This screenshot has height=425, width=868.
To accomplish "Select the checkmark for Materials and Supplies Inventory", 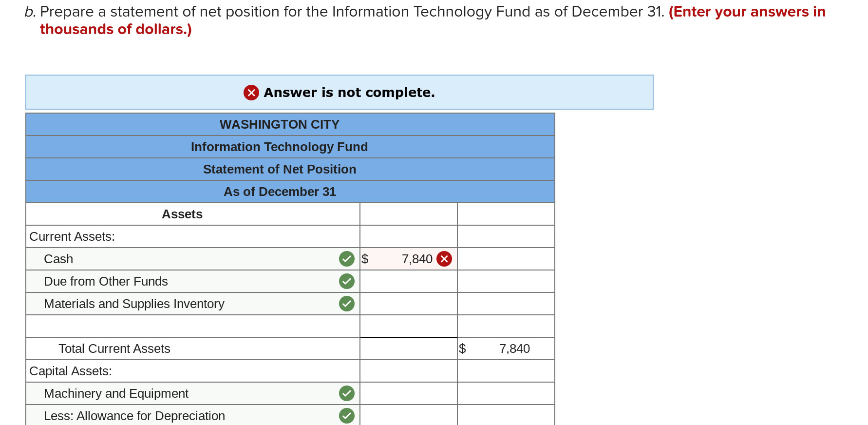I will pos(346,303).
